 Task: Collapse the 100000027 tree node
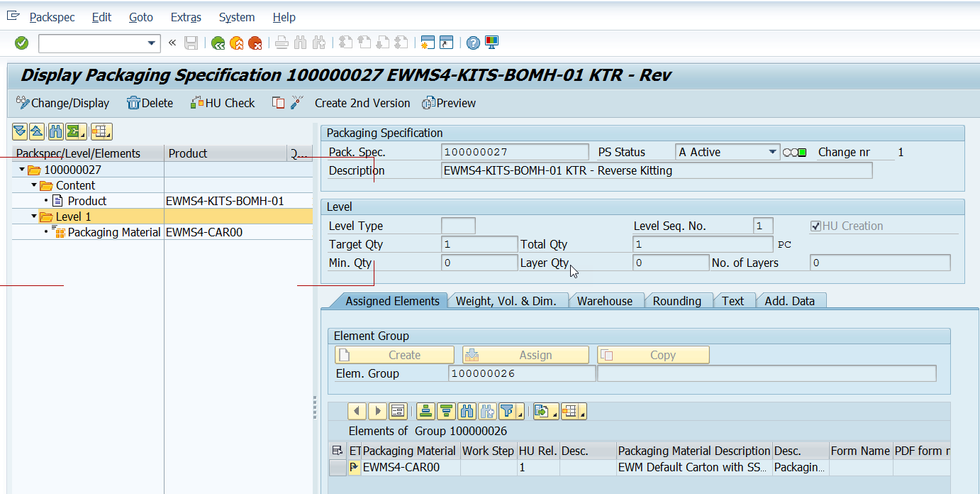click(x=22, y=170)
